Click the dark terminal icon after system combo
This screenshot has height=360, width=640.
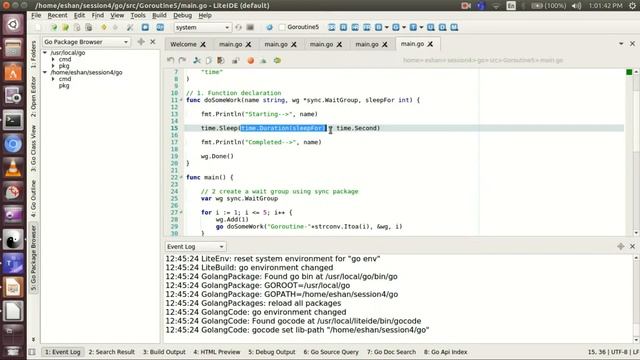tap(250, 27)
